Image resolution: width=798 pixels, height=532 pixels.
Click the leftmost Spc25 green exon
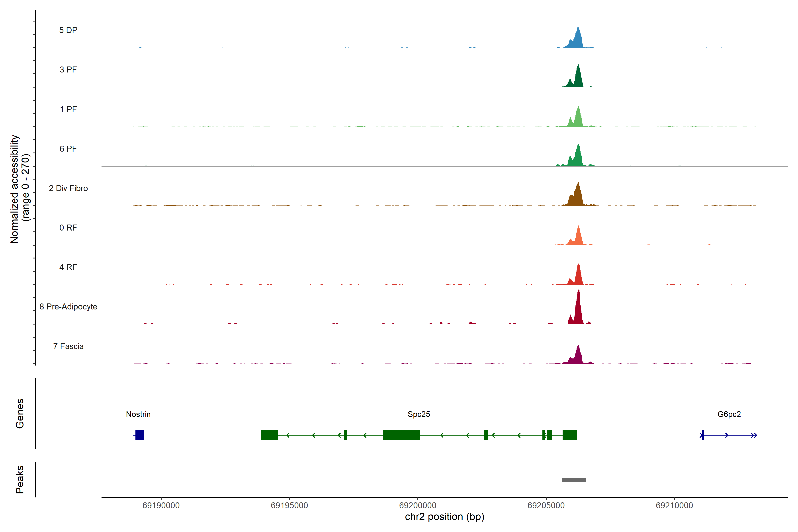coord(269,435)
